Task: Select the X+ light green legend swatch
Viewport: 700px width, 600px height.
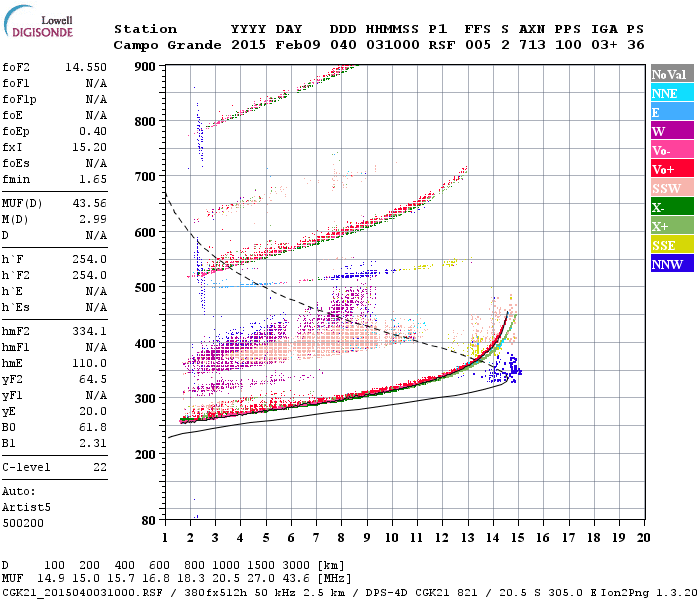Action: coord(672,226)
